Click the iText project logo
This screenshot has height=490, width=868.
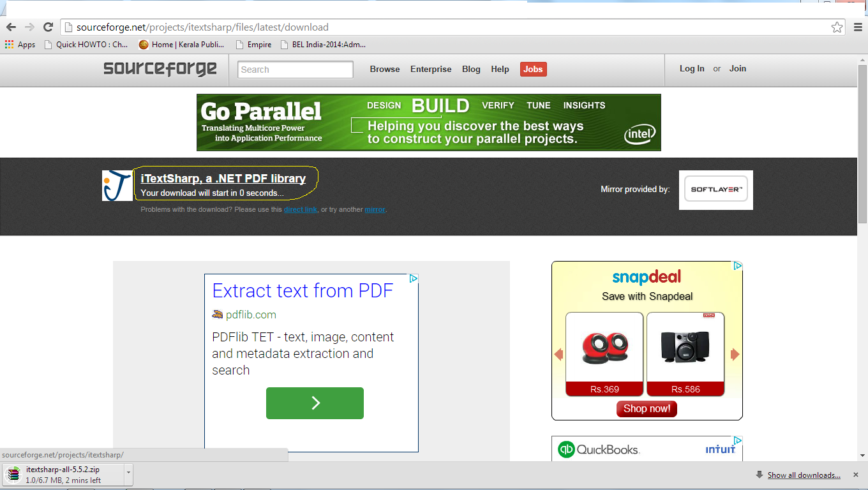(117, 185)
